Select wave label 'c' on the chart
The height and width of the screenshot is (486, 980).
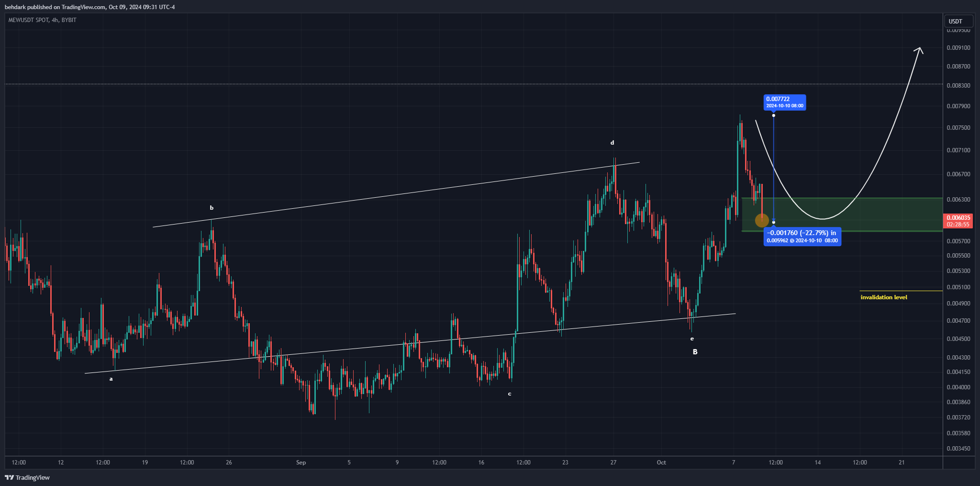[510, 394]
